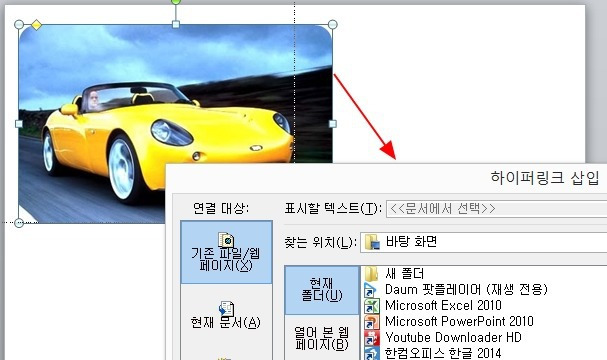
Task: Switch to 현재 폴더(U) list
Action: [x=322, y=290]
